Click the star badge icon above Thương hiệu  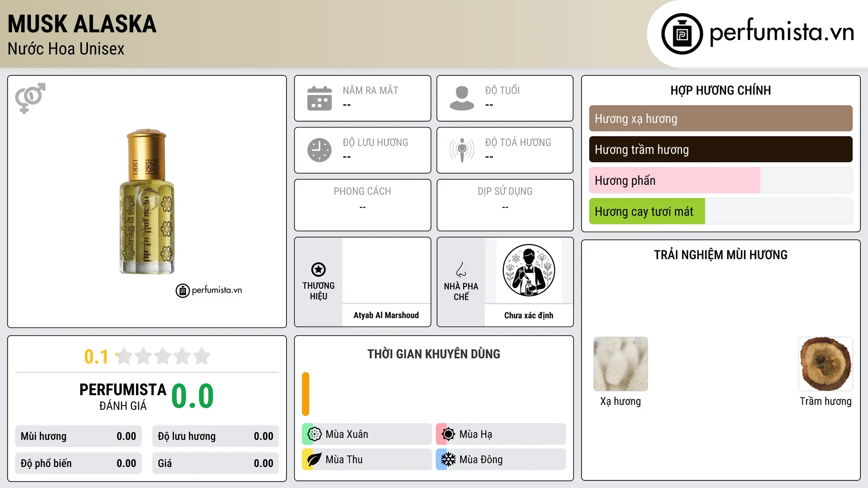(x=318, y=269)
